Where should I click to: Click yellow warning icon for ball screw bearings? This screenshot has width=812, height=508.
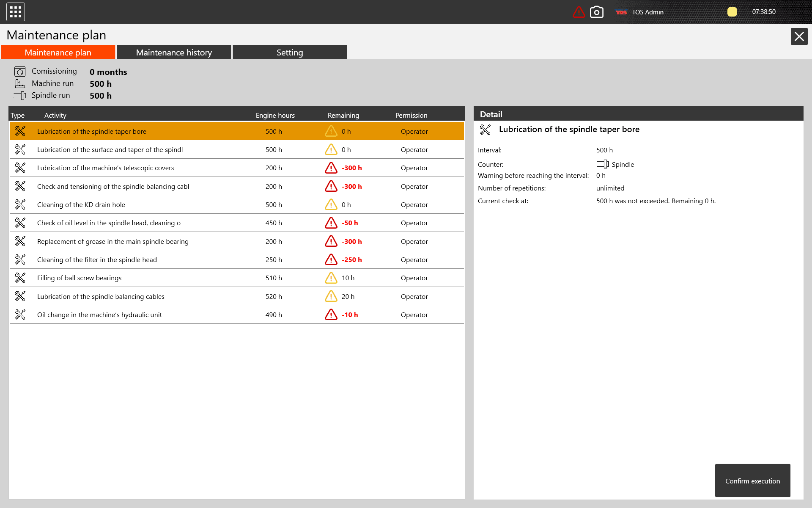click(x=331, y=278)
